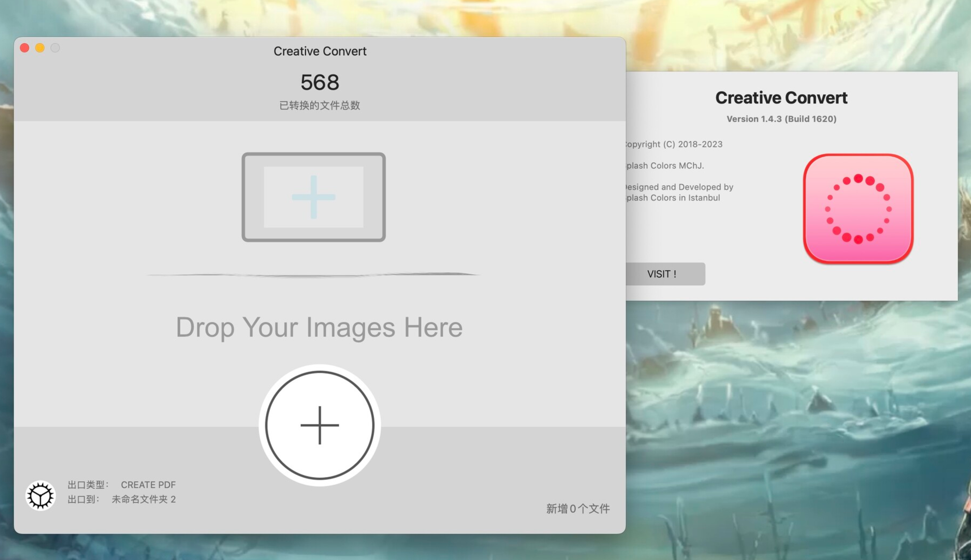
Task: Click the 新增 0 个文件 status text
Action: point(578,509)
